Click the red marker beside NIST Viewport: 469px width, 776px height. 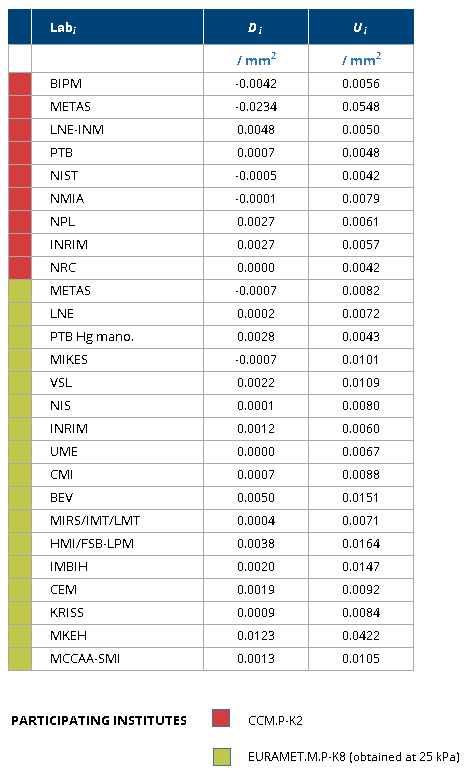click(x=20, y=176)
